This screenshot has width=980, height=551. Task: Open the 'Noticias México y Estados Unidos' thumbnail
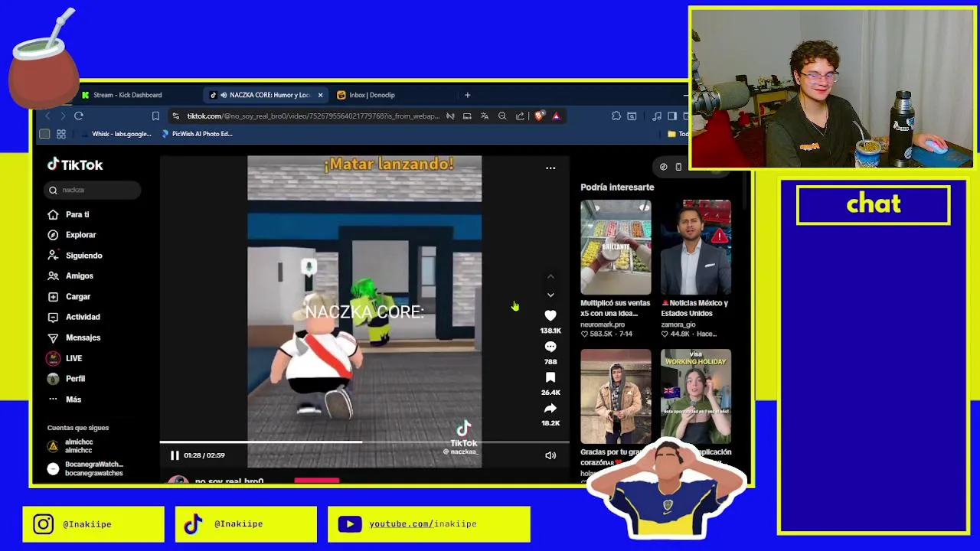[696, 247]
